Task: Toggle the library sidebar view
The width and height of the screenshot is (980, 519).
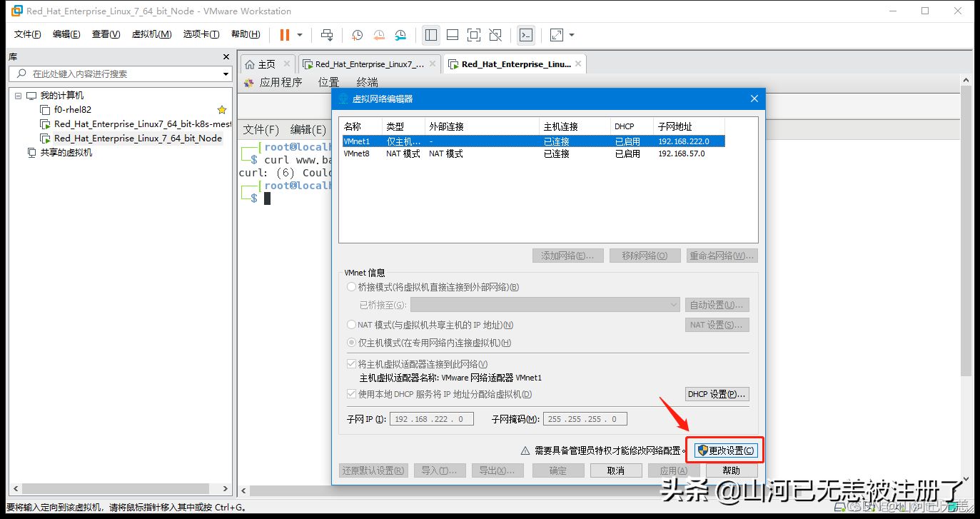Action: tap(430, 34)
